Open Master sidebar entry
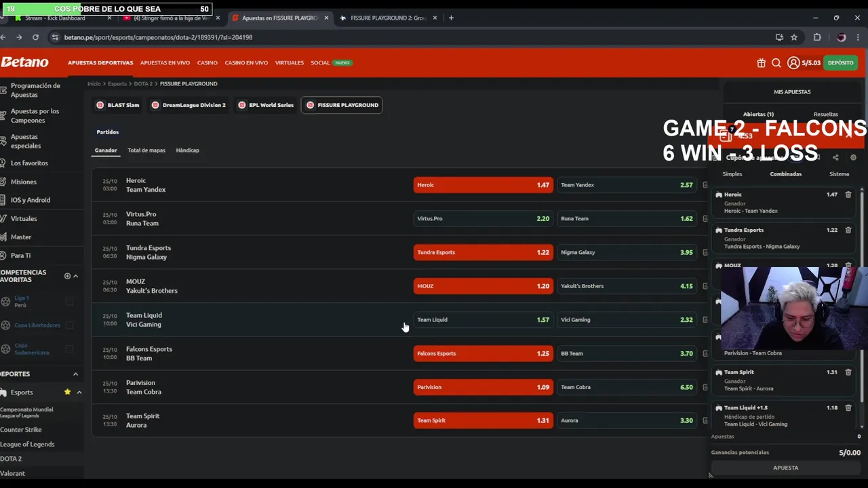Viewport: 868px width, 488px height. (x=21, y=237)
